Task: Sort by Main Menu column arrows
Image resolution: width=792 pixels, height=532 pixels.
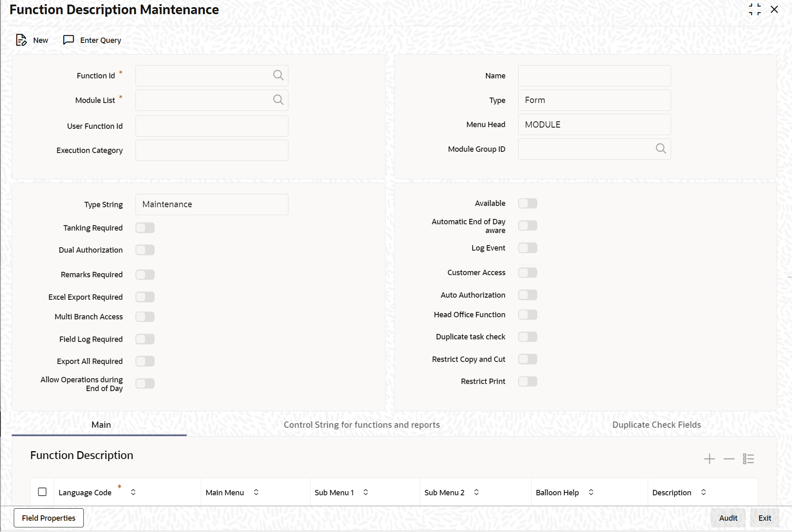Action: [256, 492]
